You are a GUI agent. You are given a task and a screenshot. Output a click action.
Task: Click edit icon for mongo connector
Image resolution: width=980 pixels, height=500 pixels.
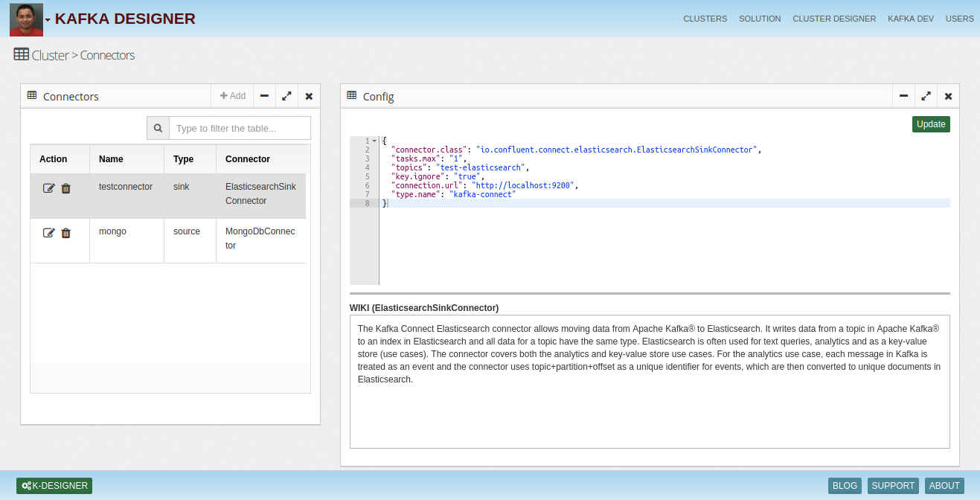click(49, 234)
